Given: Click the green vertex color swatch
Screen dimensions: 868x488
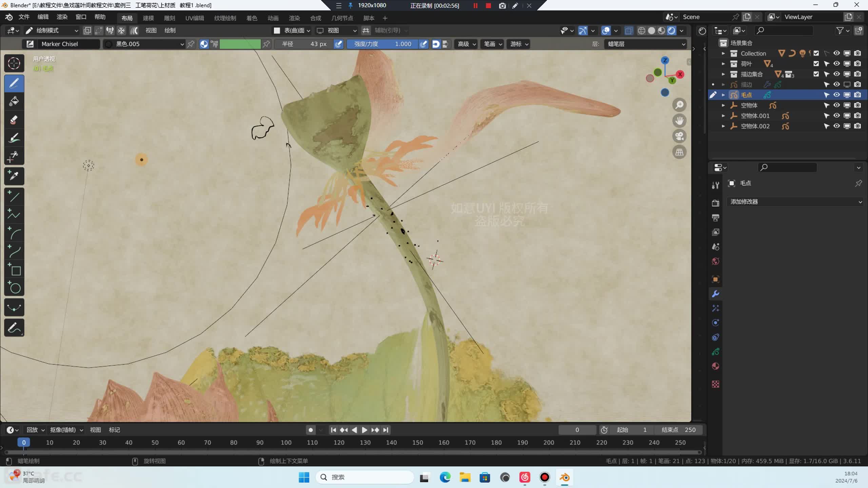Looking at the screenshot, I should (x=240, y=44).
